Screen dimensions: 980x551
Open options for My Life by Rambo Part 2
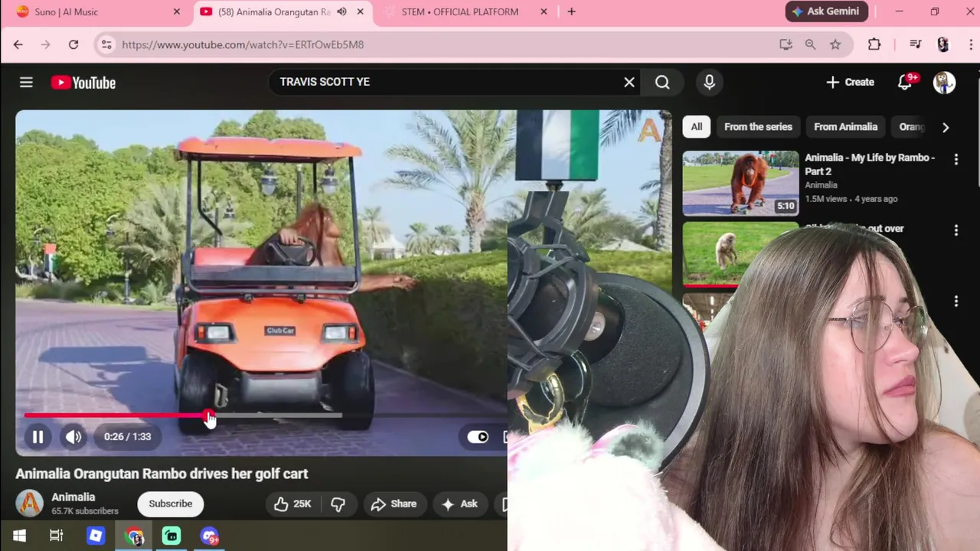point(955,159)
